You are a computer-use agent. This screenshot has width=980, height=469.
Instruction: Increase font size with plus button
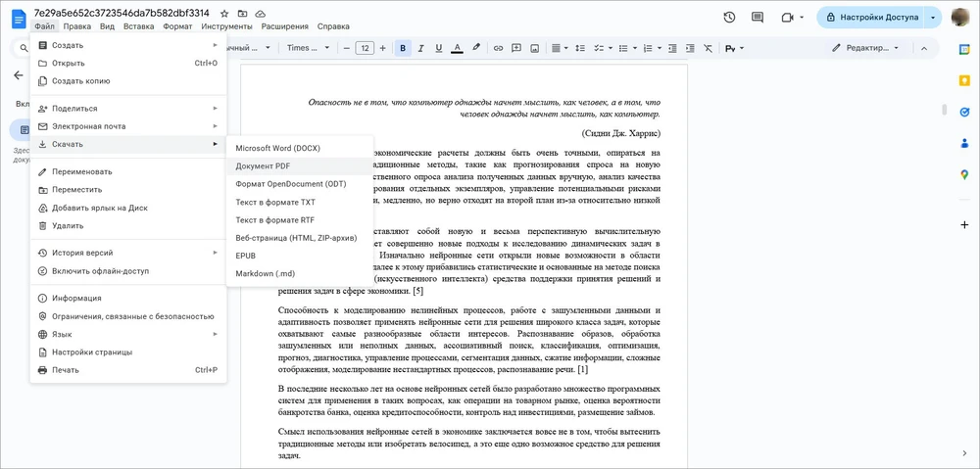382,48
